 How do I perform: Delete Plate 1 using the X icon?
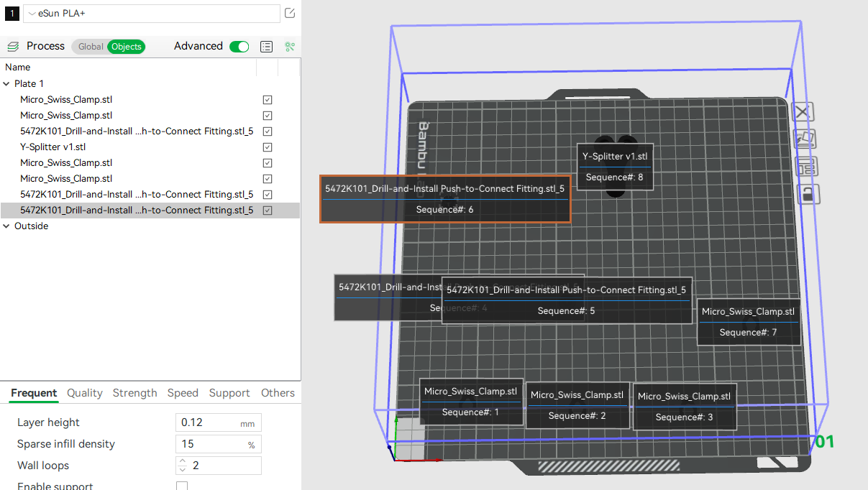pyautogui.click(x=802, y=111)
